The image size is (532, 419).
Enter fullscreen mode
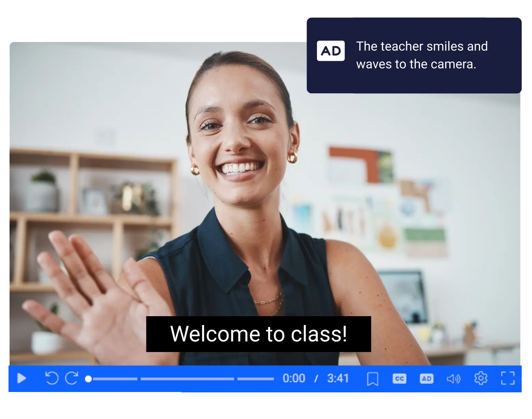(508, 378)
